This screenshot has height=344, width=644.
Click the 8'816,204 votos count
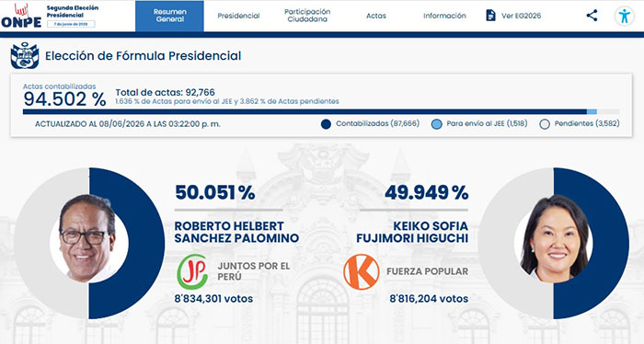pos(429,298)
